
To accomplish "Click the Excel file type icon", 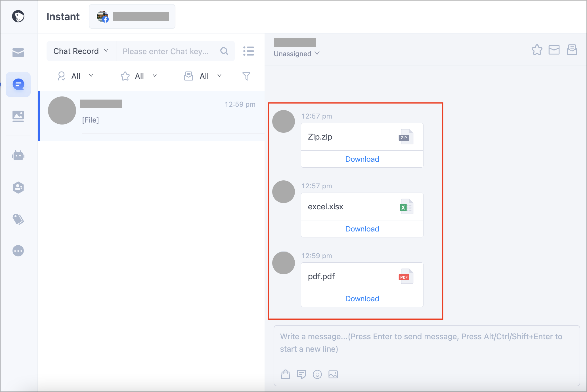I will pyautogui.click(x=406, y=206).
